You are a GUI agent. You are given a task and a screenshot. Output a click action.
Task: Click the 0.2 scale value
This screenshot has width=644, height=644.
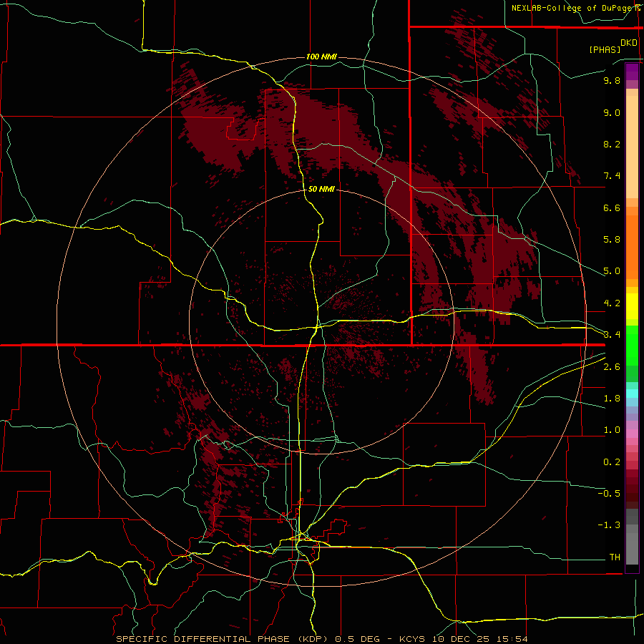click(x=612, y=462)
